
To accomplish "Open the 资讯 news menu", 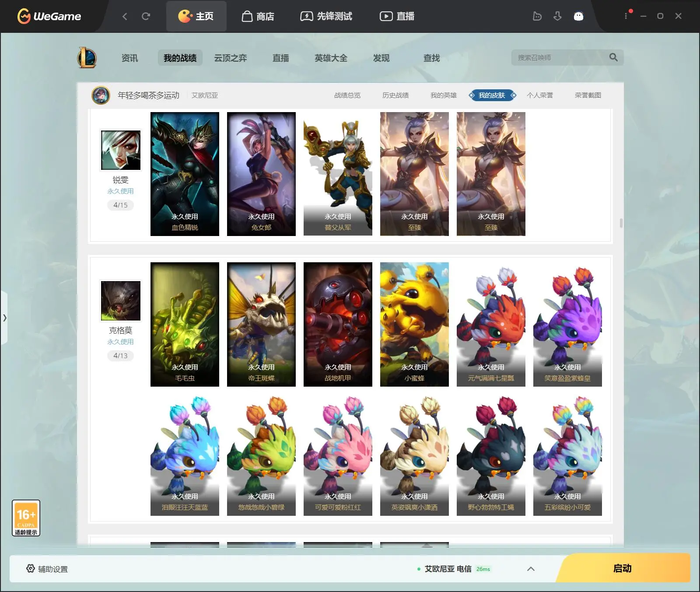I will (129, 58).
